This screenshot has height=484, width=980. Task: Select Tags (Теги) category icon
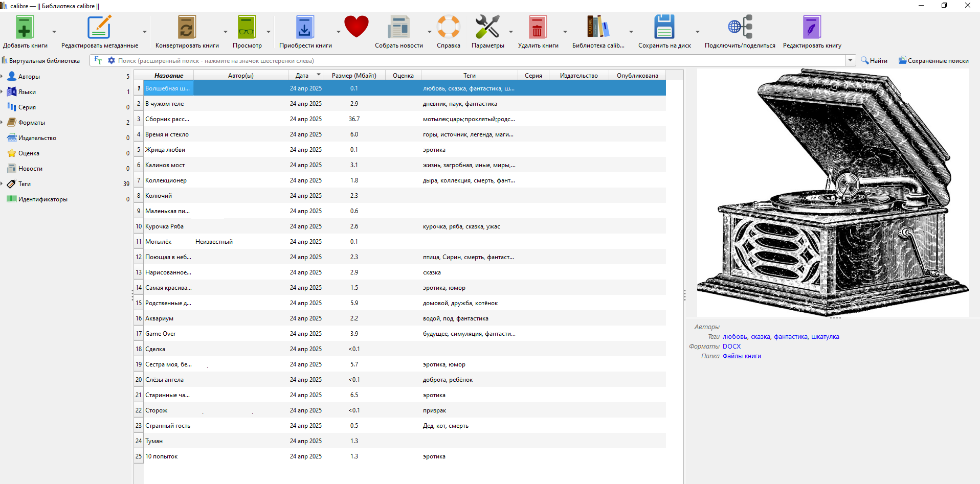(x=12, y=183)
